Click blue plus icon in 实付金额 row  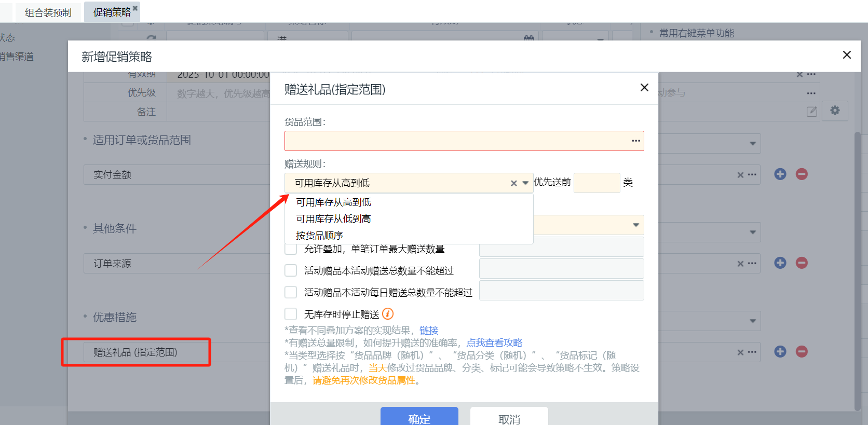(x=780, y=174)
